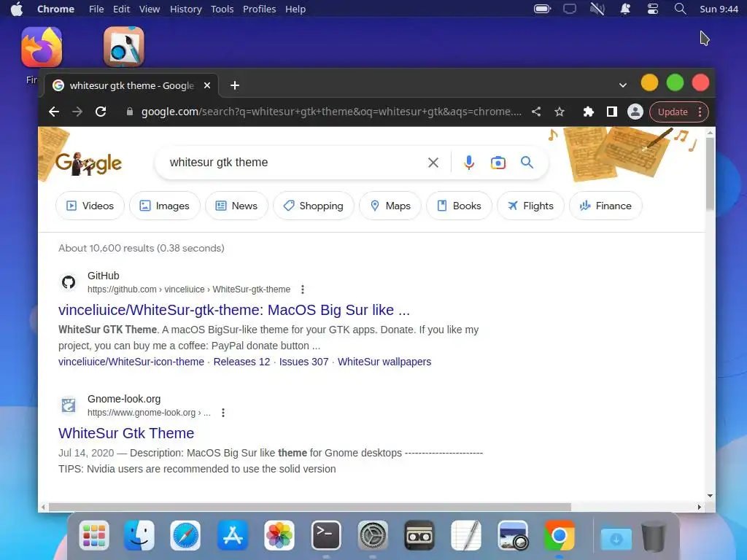
Task: Close the whitesur gtk theme tab
Action: coord(206,85)
